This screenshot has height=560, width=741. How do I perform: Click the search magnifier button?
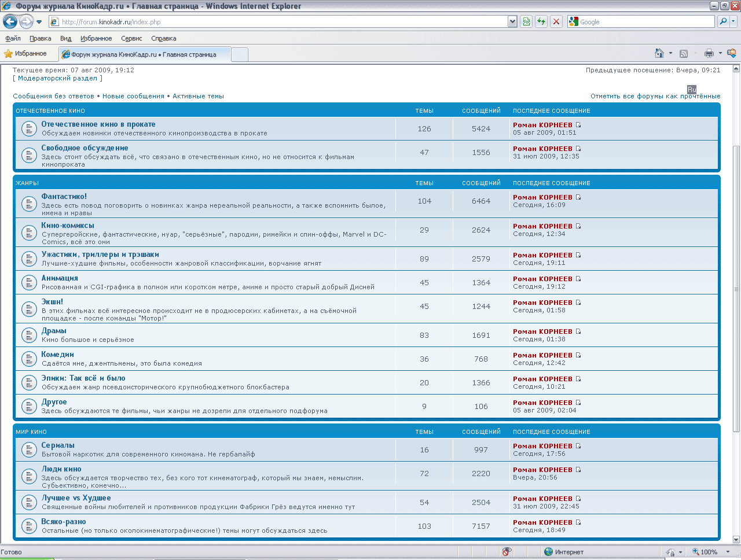722,22
